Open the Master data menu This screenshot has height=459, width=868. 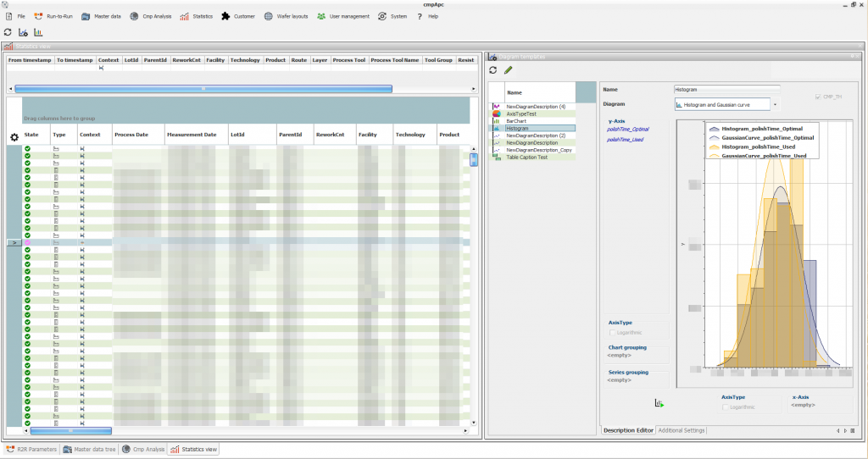pyautogui.click(x=102, y=16)
